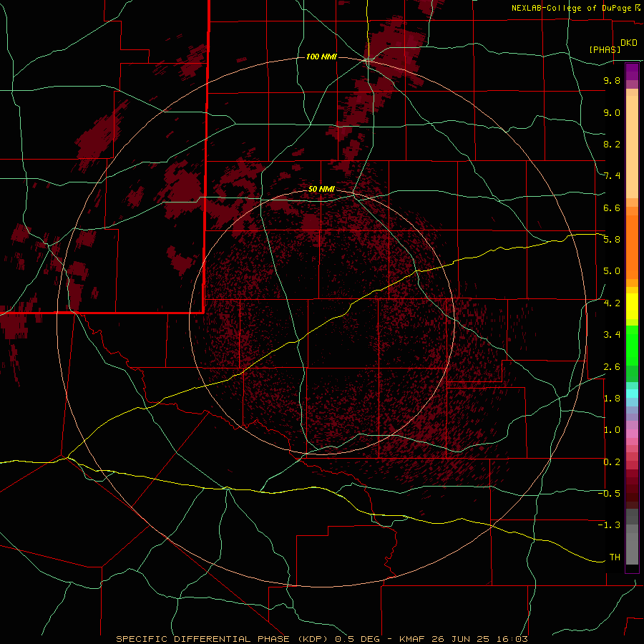The image size is (644, 644).
Task: Click the 6.6 scale value
Action: (x=612, y=208)
